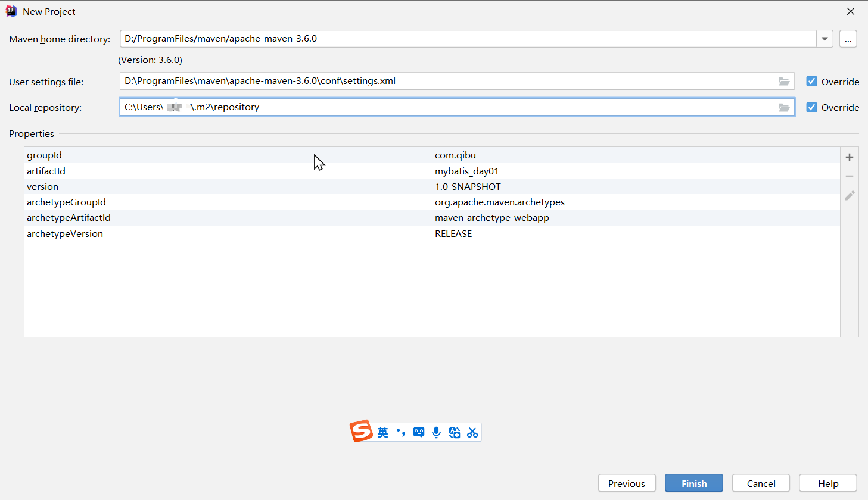Click the maven-archetype-webapp value

click(491, 218)
